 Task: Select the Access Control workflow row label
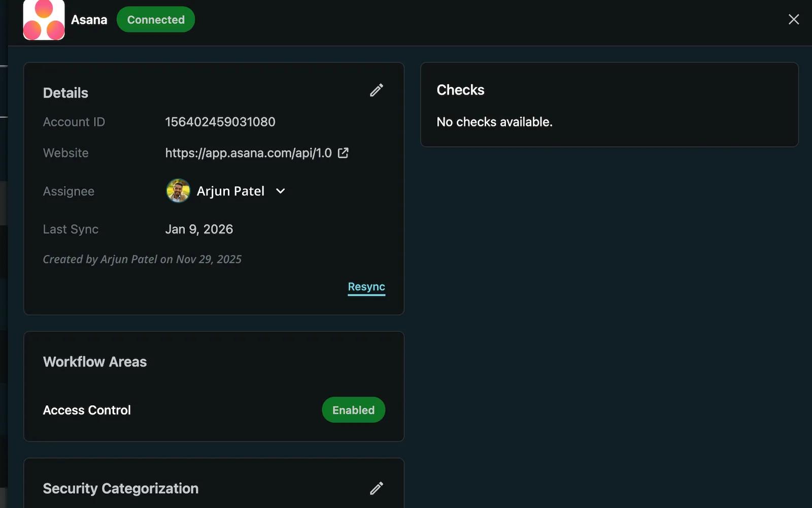tap(87, 410)
